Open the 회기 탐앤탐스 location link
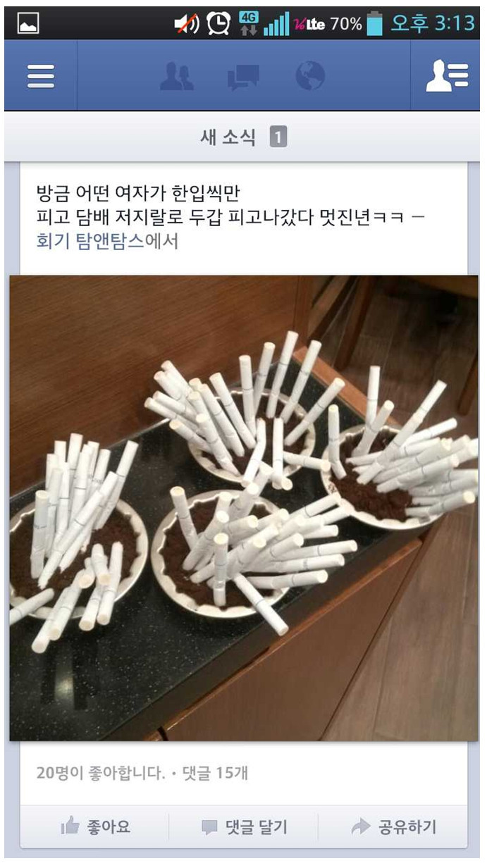 pyautogui.click(x=90, y=241)
